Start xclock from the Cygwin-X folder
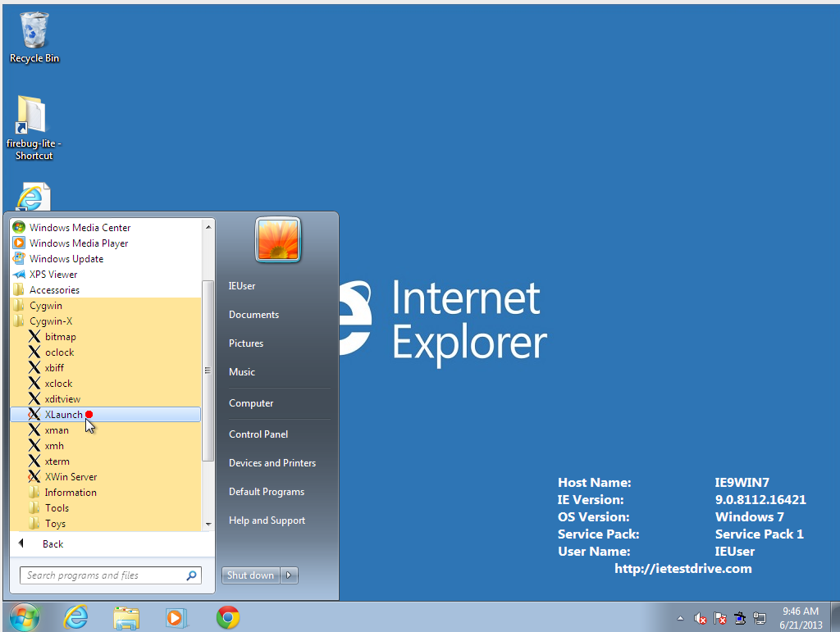 (106, 383)
